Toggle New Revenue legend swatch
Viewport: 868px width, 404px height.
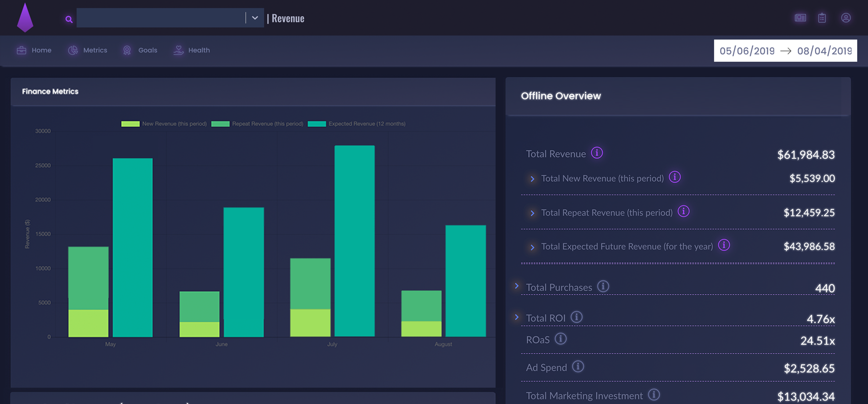click(131, 124)
